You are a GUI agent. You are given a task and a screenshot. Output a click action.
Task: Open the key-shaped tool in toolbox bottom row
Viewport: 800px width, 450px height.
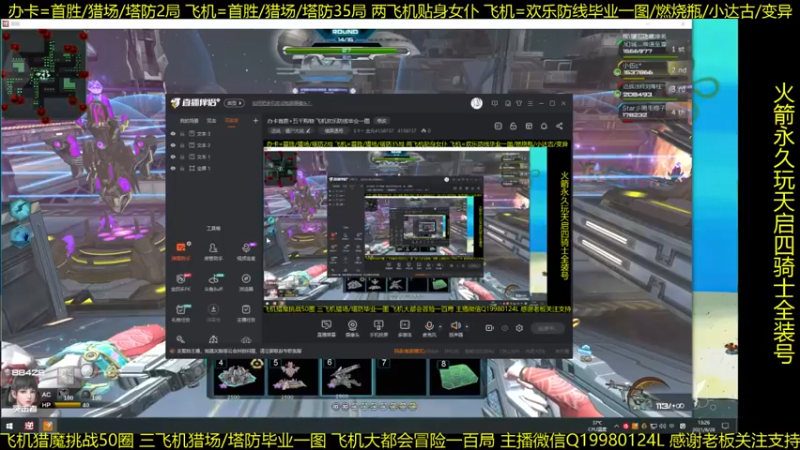(x=181, y=339)
